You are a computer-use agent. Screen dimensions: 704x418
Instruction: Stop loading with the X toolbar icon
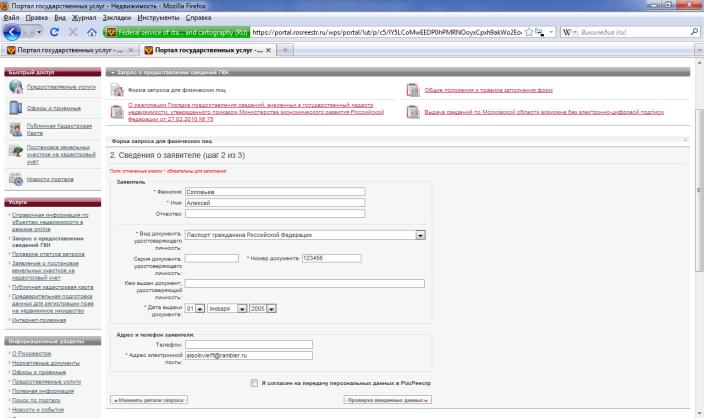click(73, 32)
